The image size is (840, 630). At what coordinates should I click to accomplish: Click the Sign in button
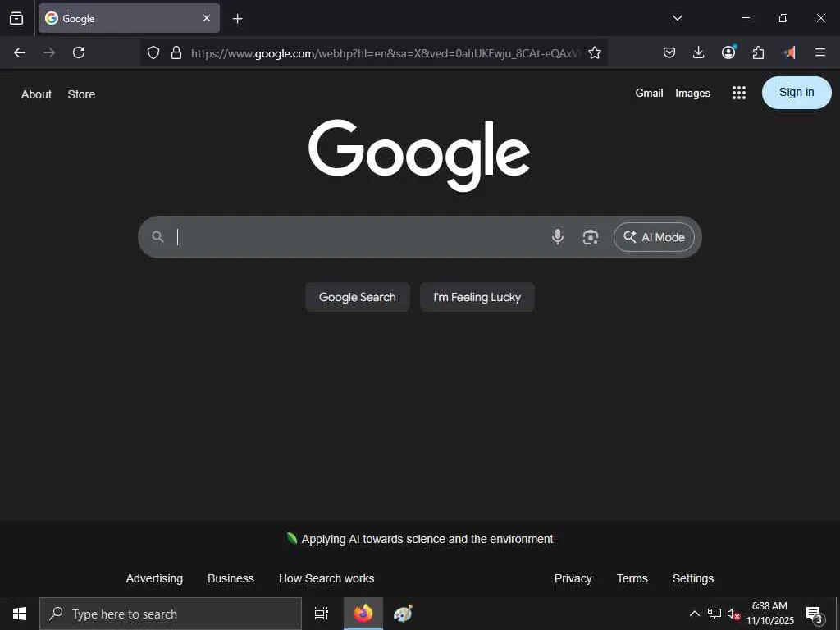(797, 93)
